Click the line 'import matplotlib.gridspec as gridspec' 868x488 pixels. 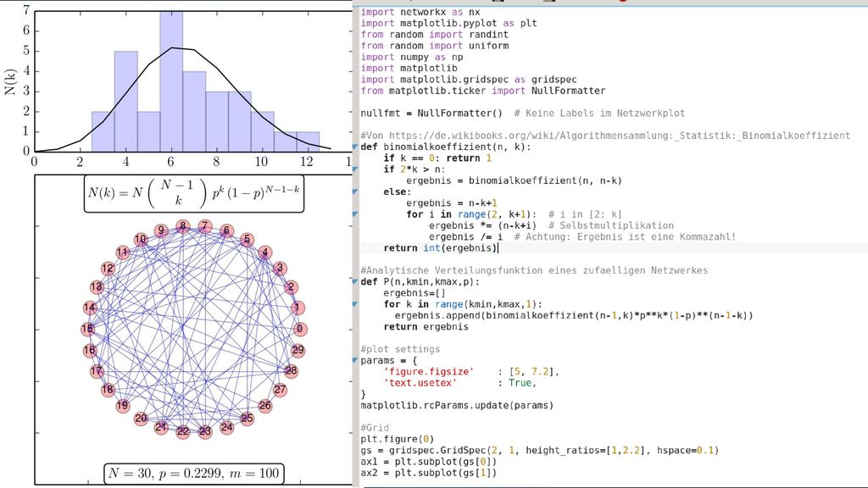(468, 80)
